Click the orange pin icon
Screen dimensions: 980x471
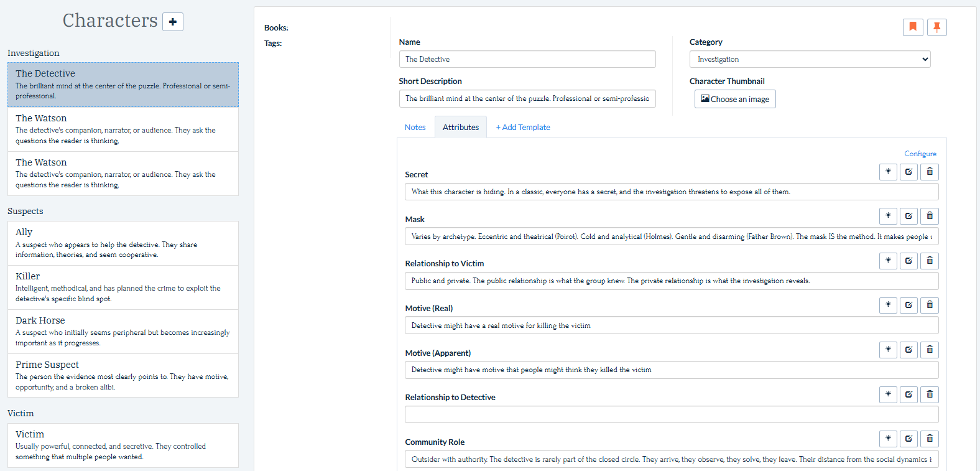936,27
